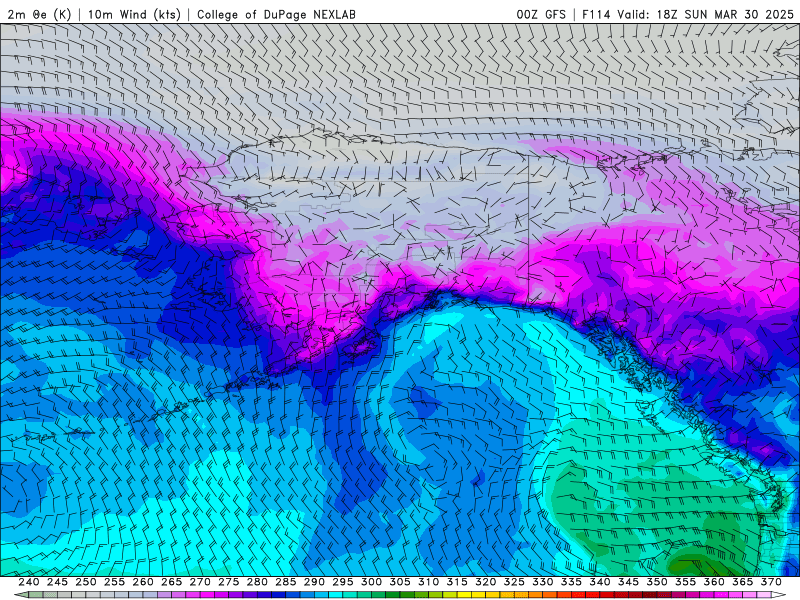
Task: Click the 355 value on the color scale
Action: (686, 582)
